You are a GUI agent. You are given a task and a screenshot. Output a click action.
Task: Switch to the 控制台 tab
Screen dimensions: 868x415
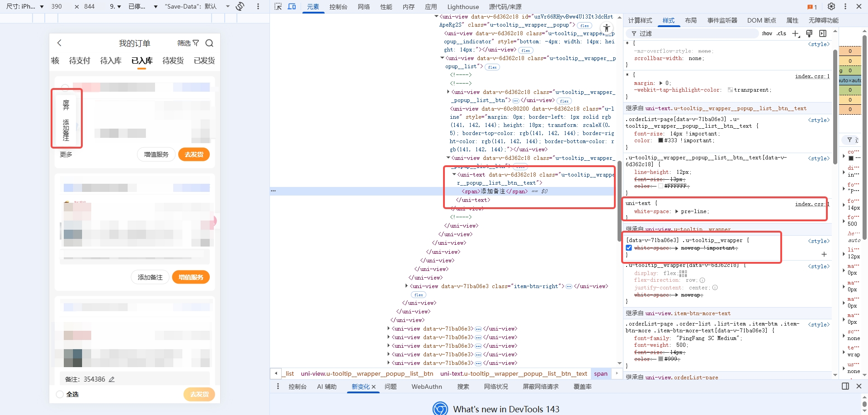coord(338,7)
